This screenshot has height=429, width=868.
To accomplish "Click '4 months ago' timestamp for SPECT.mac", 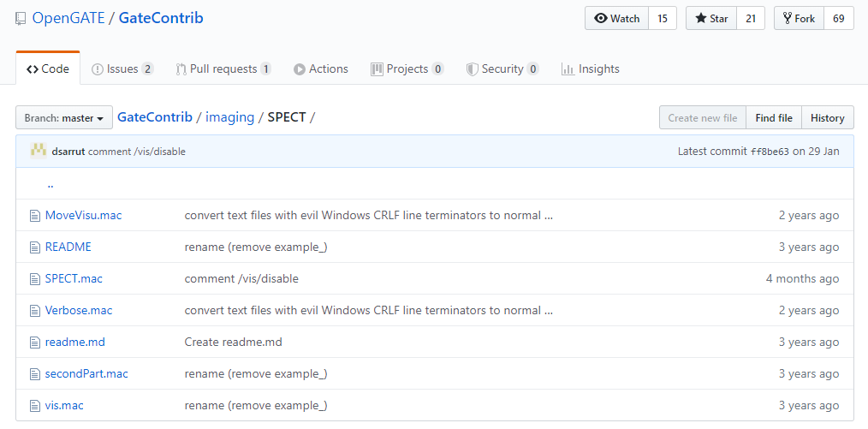I will pyautogui.click(x=803, y=278).
